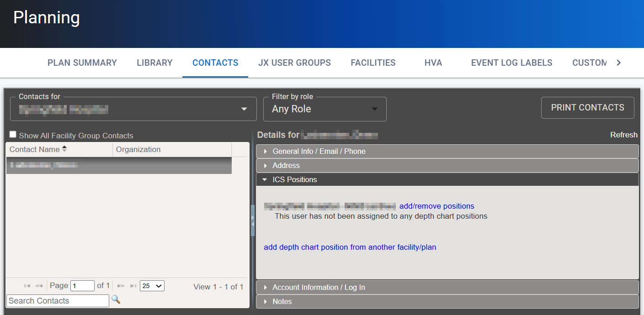This screenshot has width=644, height=315.
Task: Click the last page arrow icon
Action: point(133,285)
